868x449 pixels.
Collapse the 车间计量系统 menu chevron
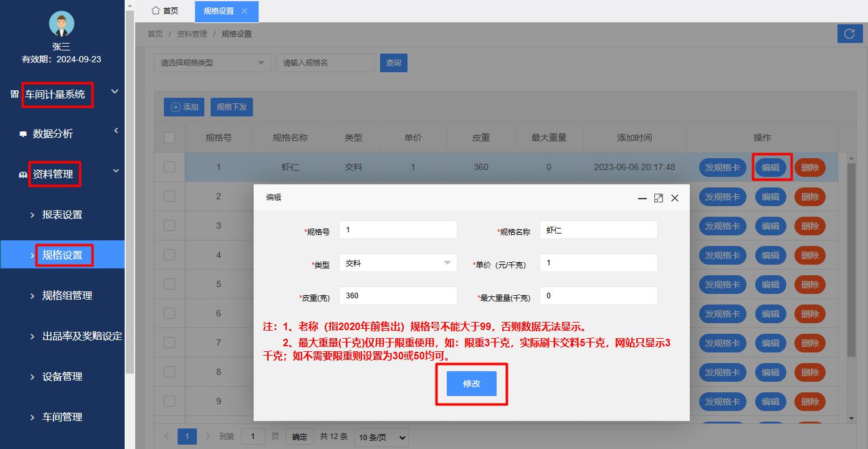pos(115,92)
